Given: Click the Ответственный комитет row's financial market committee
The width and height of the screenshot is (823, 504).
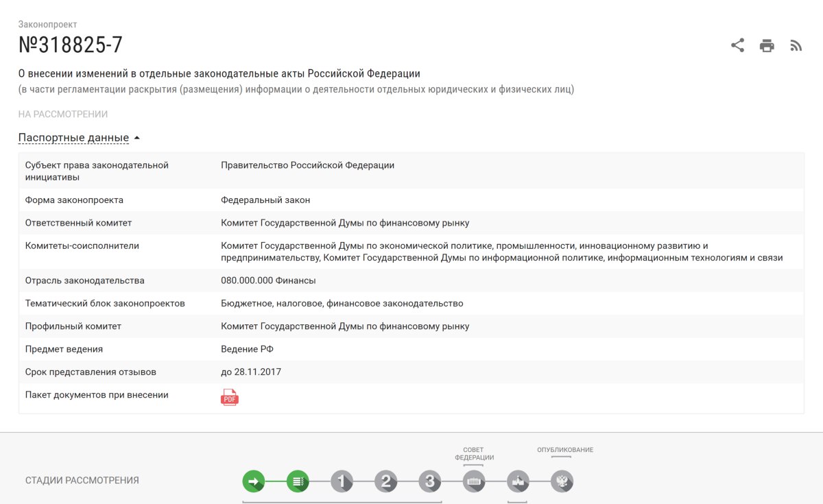Looking at the screenshot, I should coord(345,223).
